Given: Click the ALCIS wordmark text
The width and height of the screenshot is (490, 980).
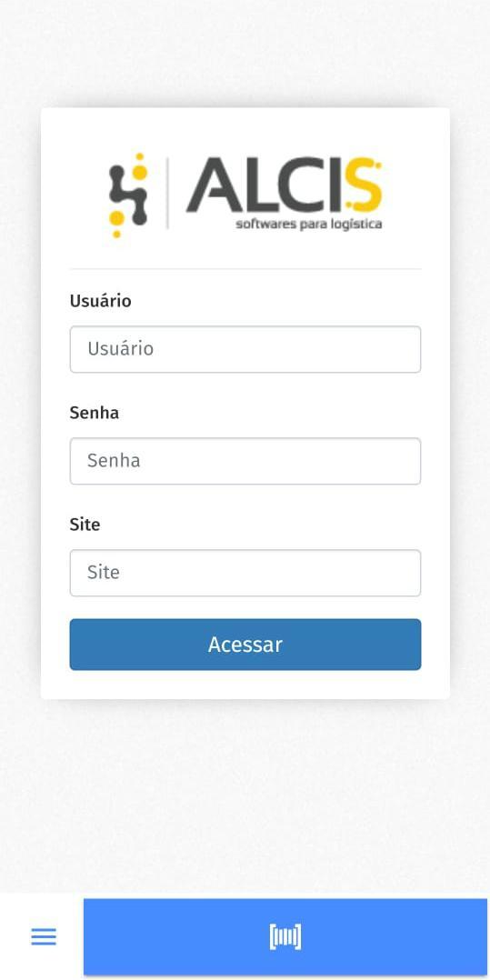Looking at the screenshot, I should click(284, 185).
